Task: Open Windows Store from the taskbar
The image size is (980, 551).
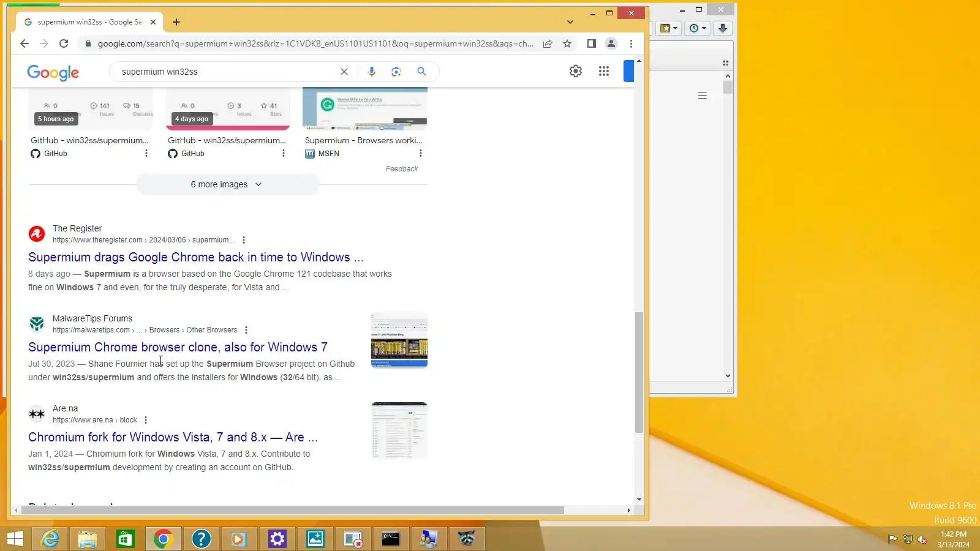Action: coord(126,539)
